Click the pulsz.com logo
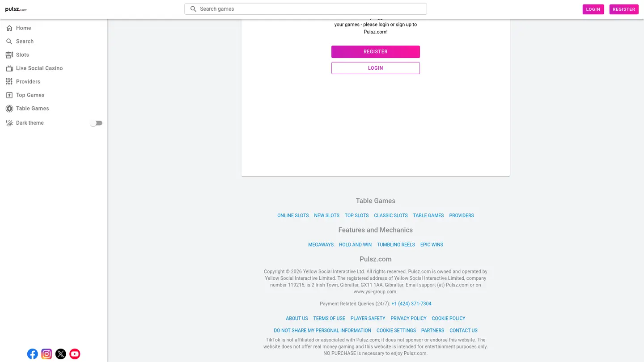 (16, 9)
